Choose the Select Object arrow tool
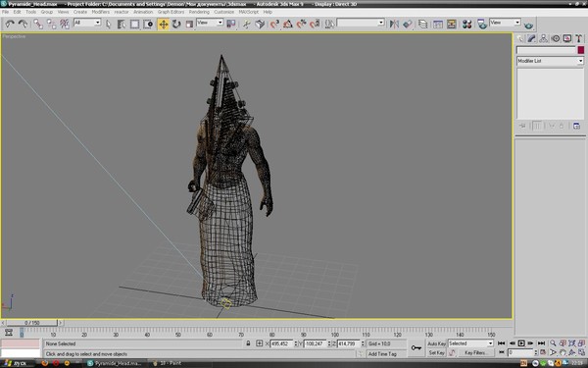This screenshot has height=368, width=588. coord(109,24)
